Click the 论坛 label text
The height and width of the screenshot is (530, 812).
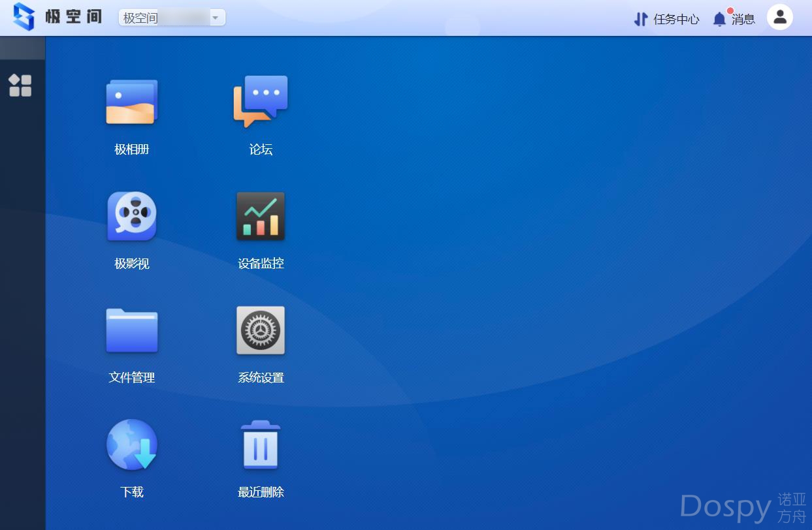[x=261, y=149]
